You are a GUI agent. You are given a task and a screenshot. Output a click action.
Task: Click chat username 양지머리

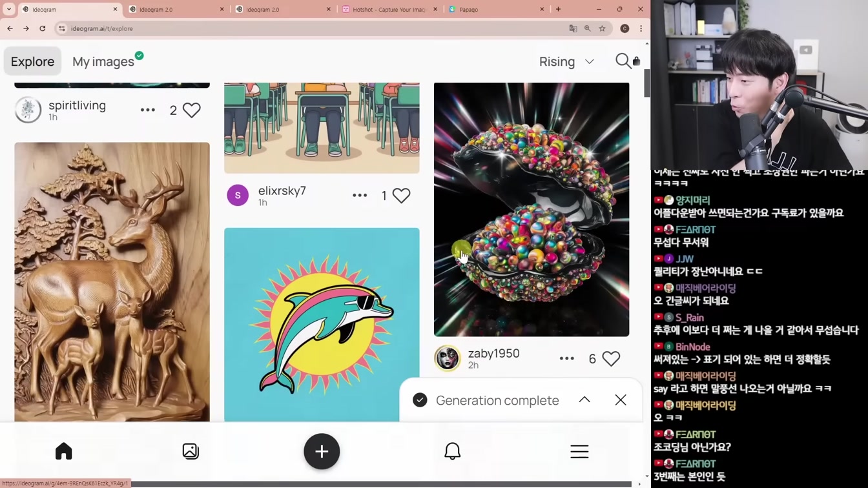[692, 200]
